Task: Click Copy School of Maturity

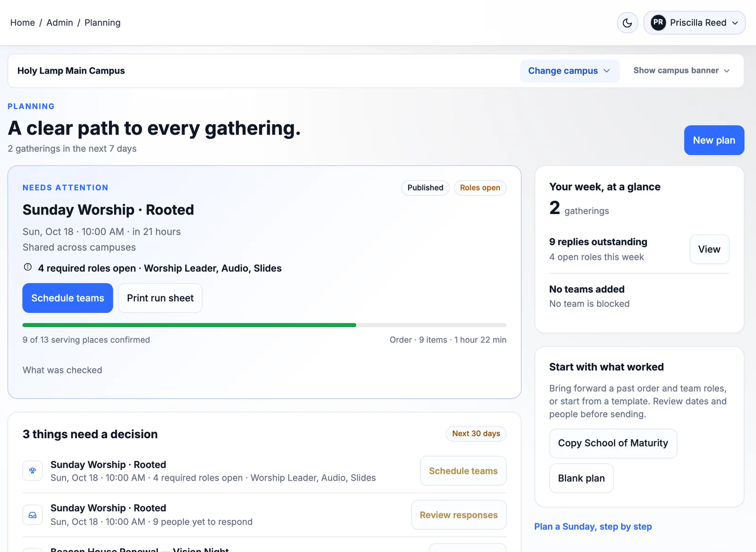Action: (613, 443)
